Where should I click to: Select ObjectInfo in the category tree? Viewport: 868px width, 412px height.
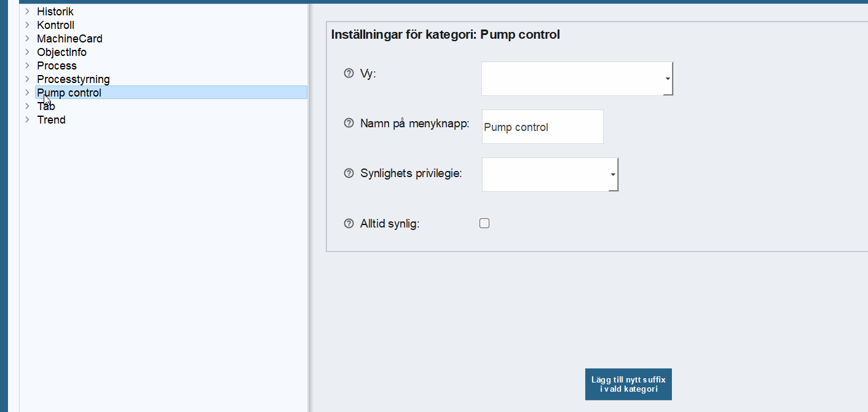(x=61, y=52)
